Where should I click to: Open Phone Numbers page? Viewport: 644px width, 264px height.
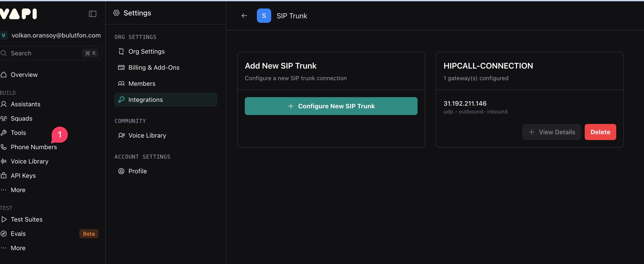point(34,147)
